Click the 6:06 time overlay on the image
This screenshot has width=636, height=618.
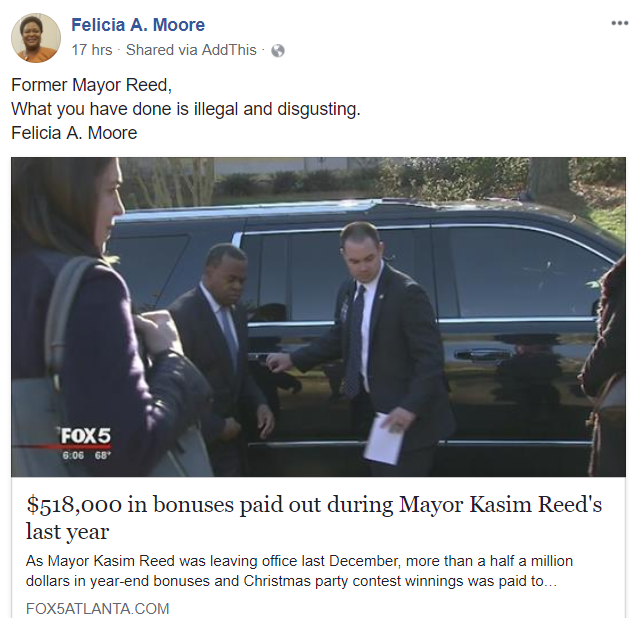point(73,455)
